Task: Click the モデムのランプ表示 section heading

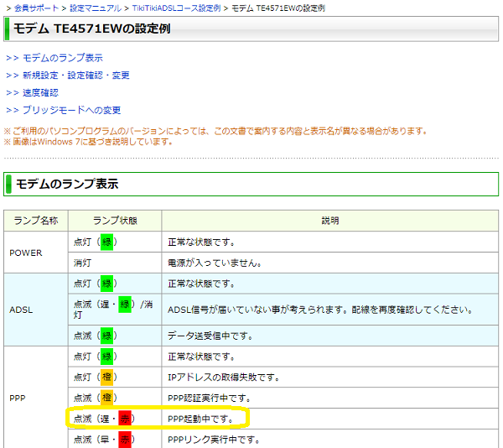Action: click(x=67, y=184)
